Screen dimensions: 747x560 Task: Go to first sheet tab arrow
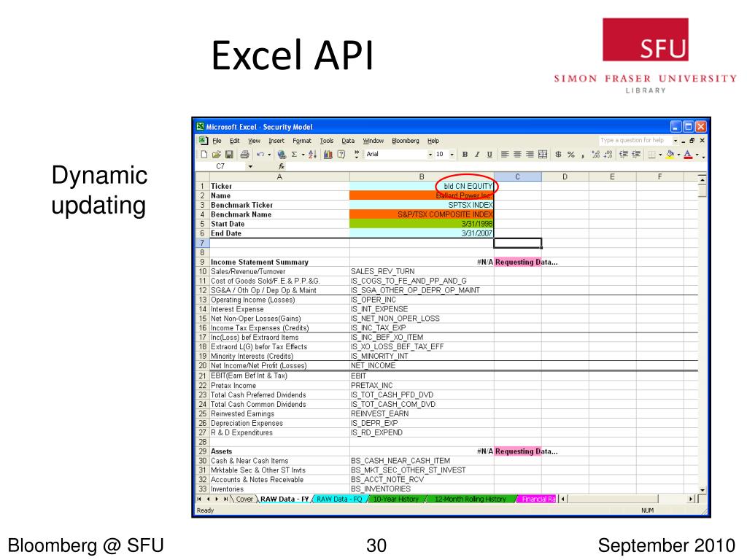coord(200,499)
